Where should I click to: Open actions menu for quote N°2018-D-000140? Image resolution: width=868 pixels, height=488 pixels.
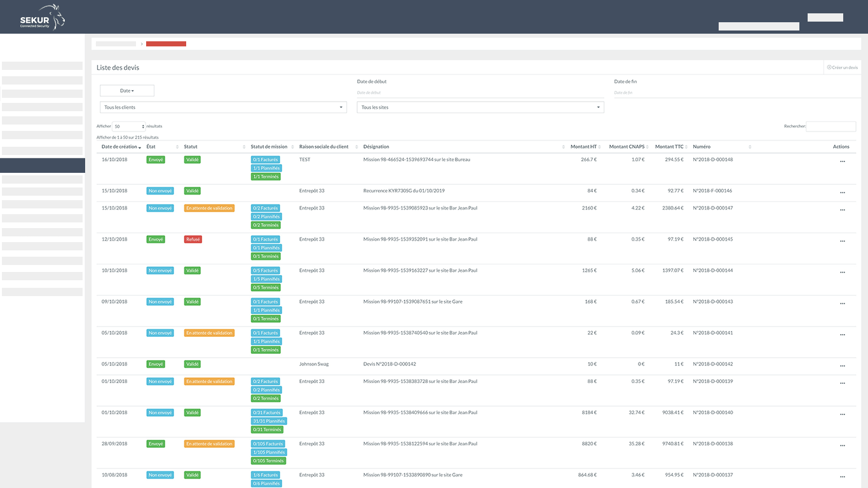point(843,414)
